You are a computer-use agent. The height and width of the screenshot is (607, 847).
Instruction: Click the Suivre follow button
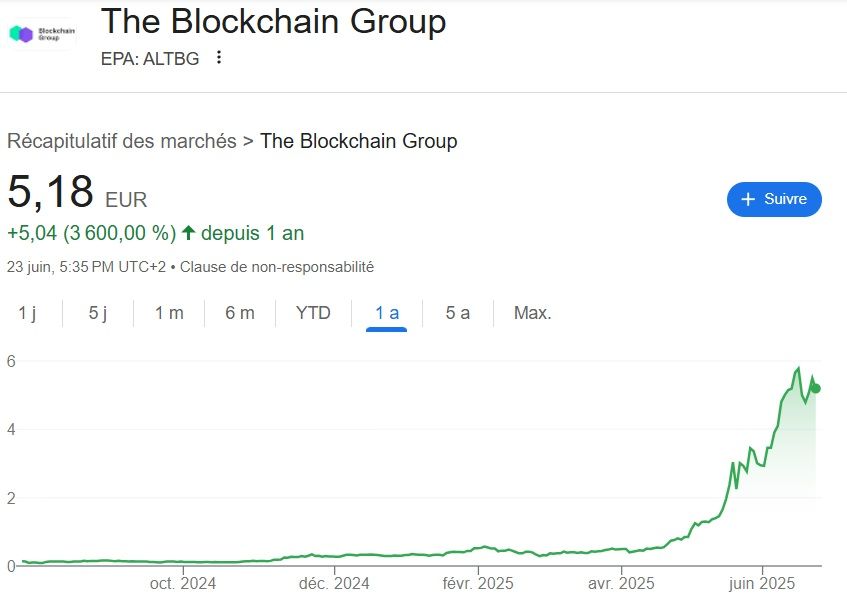point(774,199)
